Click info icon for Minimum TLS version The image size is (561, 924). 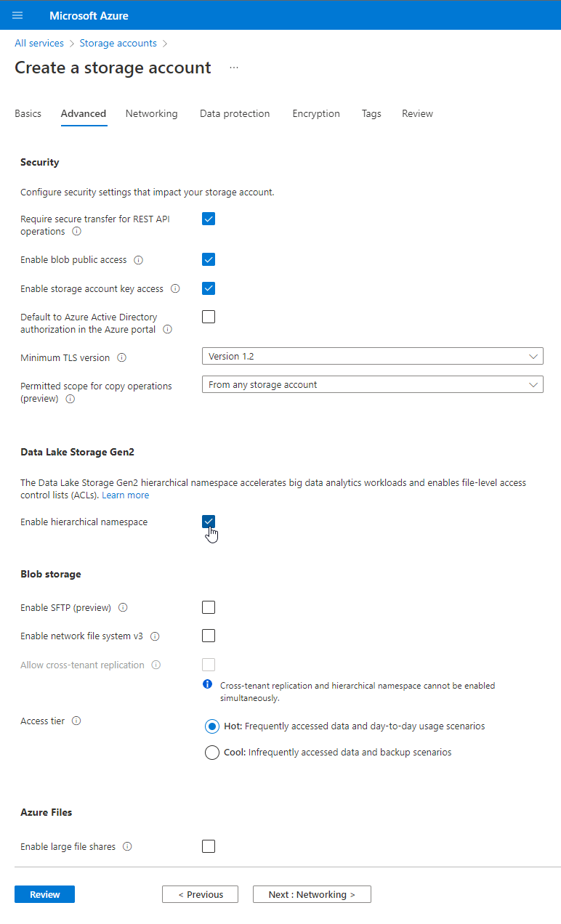[x=121, y=357]
